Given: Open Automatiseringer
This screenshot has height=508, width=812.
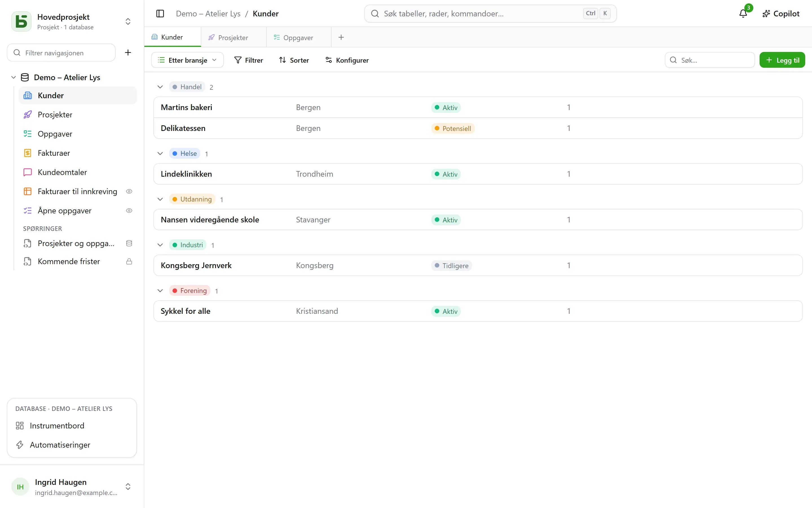Looking at the screenshot, I should click(x=72, y=444).
